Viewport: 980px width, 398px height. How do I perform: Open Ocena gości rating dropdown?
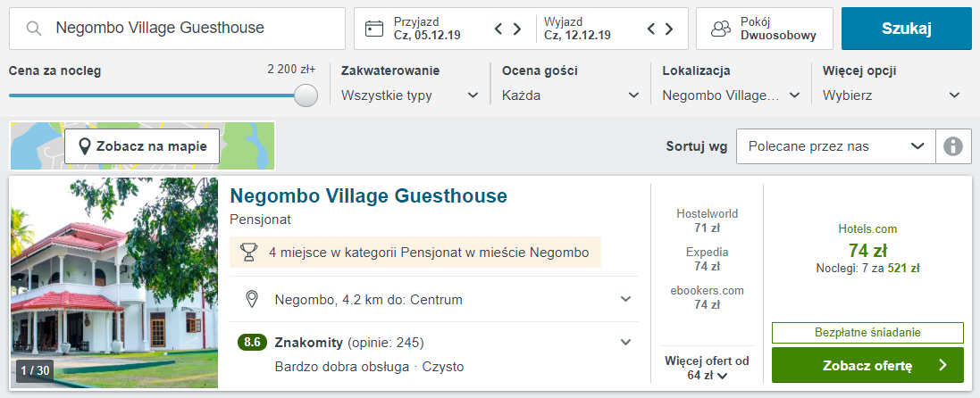(572, 95)
